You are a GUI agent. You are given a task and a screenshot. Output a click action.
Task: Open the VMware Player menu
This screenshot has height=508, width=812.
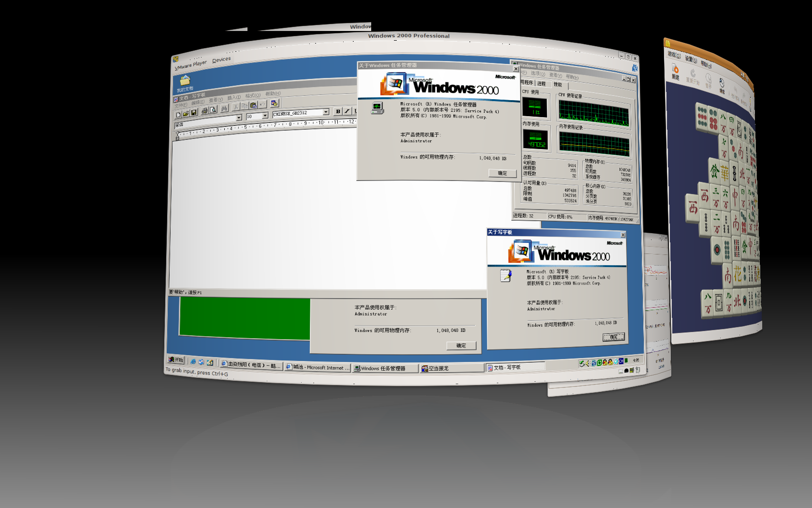pyautogui.click(x=190, y=65)
